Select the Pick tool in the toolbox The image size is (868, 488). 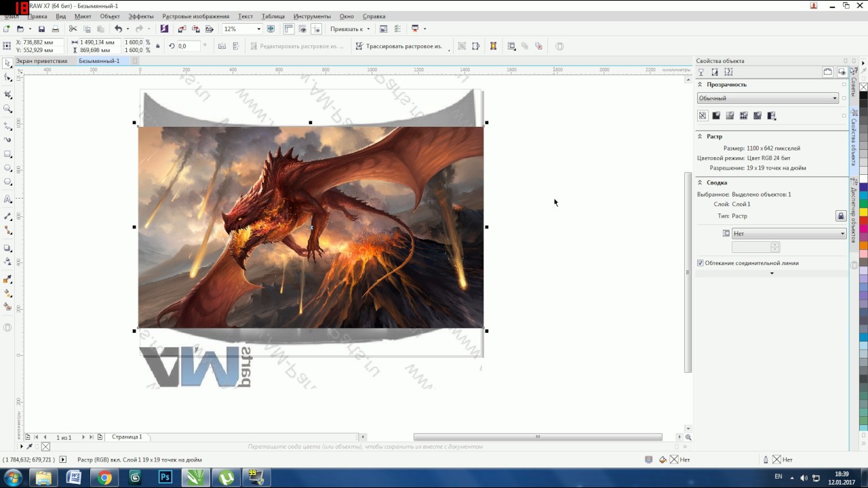click(x=8, y=63)
